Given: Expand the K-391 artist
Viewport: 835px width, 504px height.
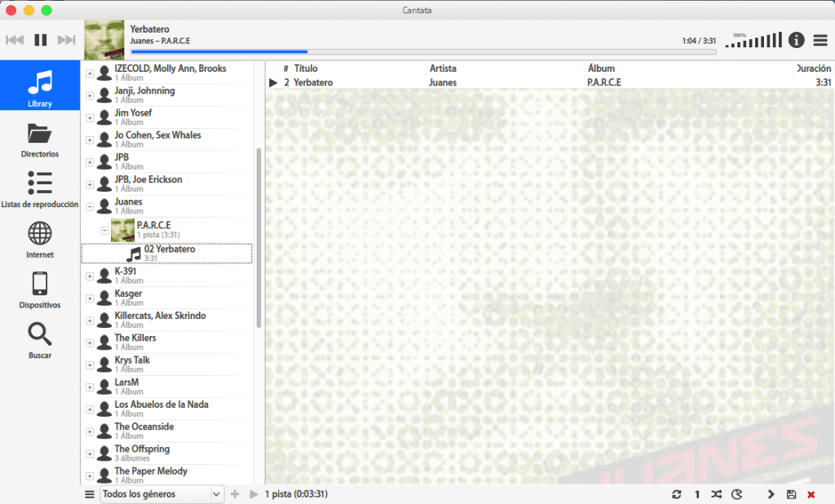Looking at the screenshot, I should [90, 276].
